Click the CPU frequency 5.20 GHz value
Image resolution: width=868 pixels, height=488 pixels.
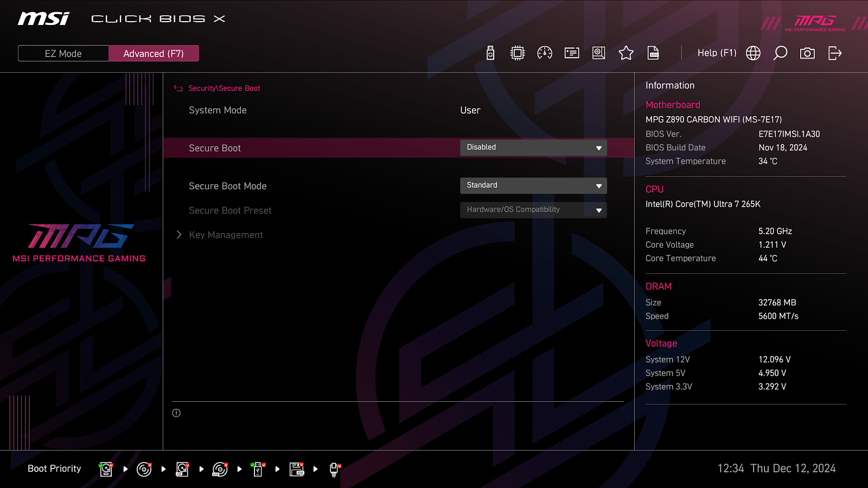pos(775,231)
